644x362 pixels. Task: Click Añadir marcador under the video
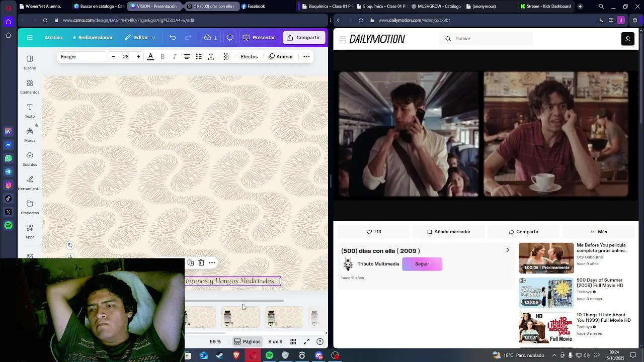(449, 232)
